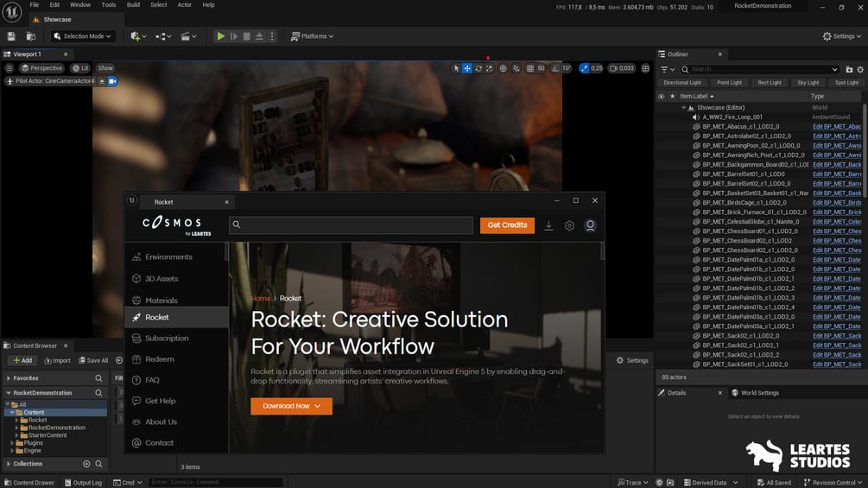
Task: Open Selection Mode dropdown
Action: [x=83, y=36]
